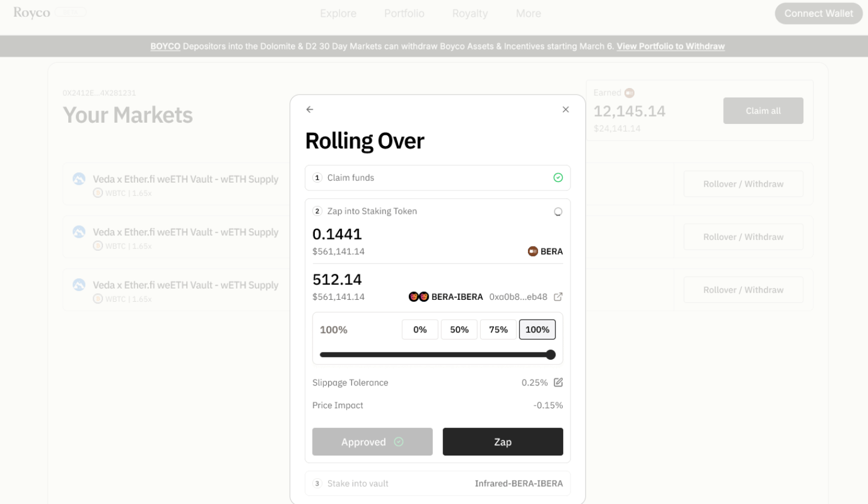Expand the Stake into vault step
Image resolution: width=868 pixels, height=504 pixels.
(438, 484)
